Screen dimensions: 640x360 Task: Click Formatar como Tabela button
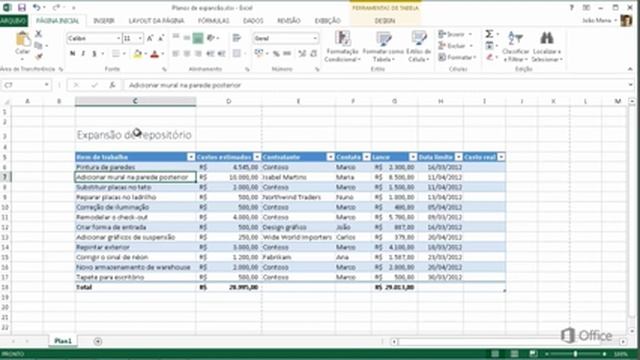[383, 46]
